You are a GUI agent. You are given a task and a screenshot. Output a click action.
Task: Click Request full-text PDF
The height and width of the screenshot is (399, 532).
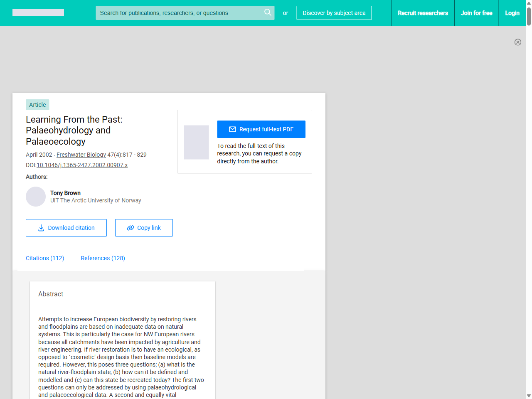261,129
